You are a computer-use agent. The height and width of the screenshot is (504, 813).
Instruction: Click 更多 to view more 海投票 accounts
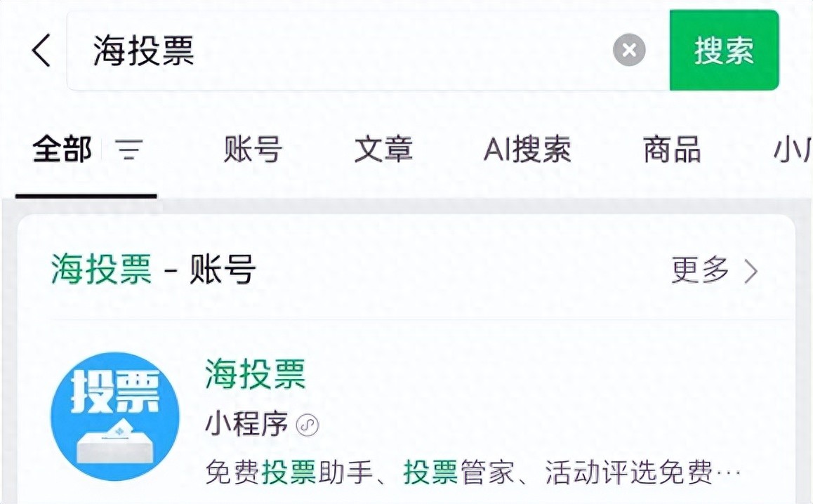698,270
